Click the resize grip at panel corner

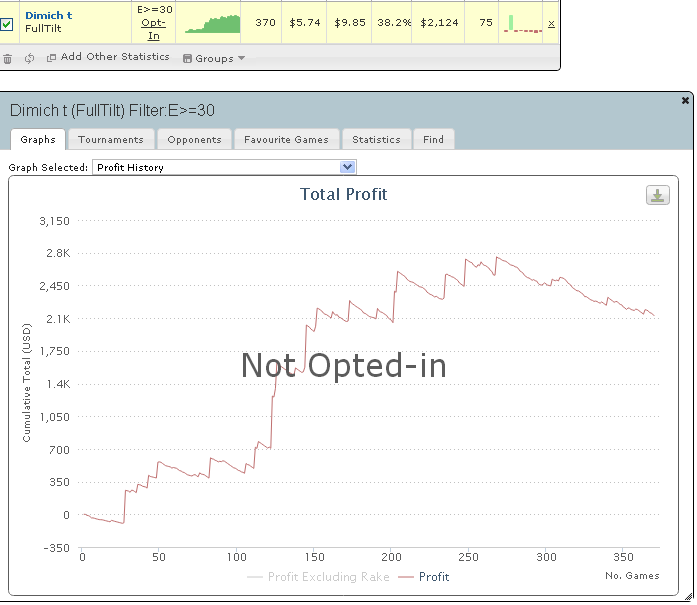pos(689,597)
